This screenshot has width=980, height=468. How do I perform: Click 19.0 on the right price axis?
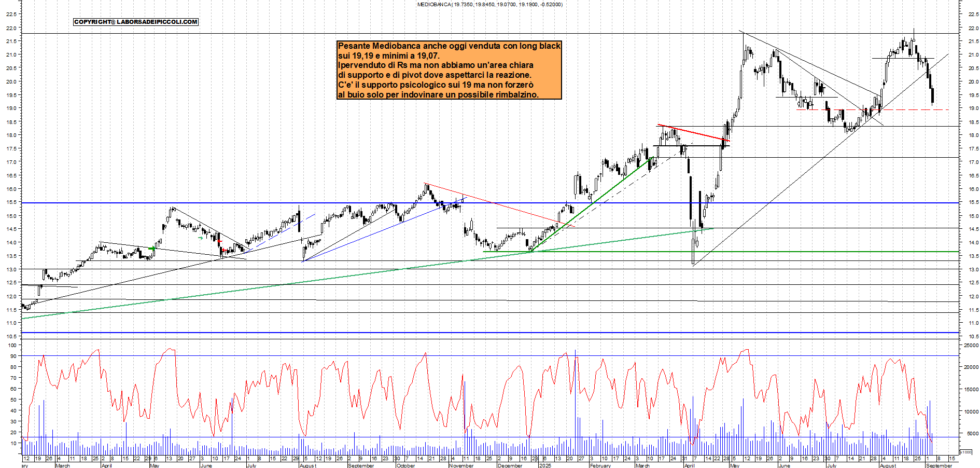pyautogui.click(x=973, y=108)
